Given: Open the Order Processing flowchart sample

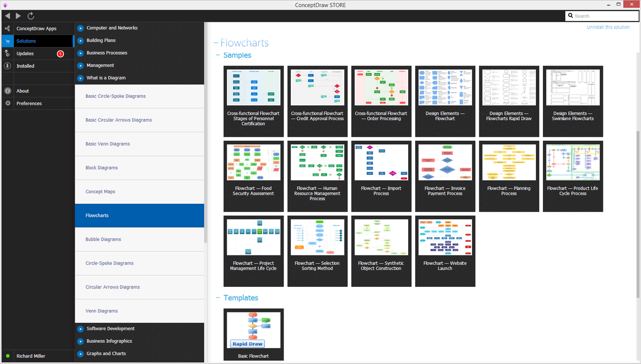Looking at the screenshot, I should (x=381, y=101).
